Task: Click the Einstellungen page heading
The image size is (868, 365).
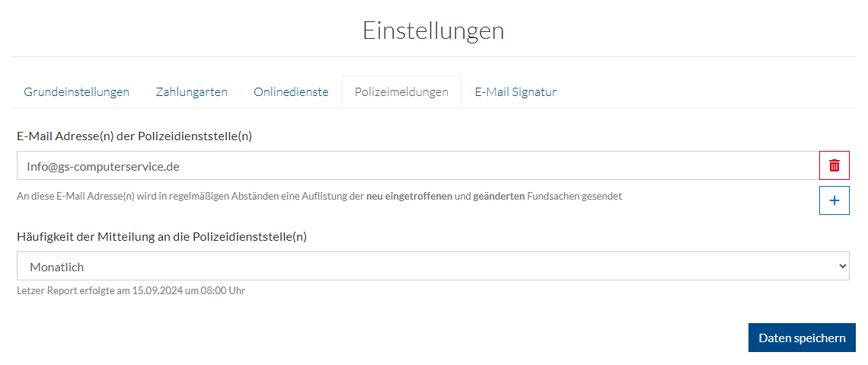Action: 433,30
